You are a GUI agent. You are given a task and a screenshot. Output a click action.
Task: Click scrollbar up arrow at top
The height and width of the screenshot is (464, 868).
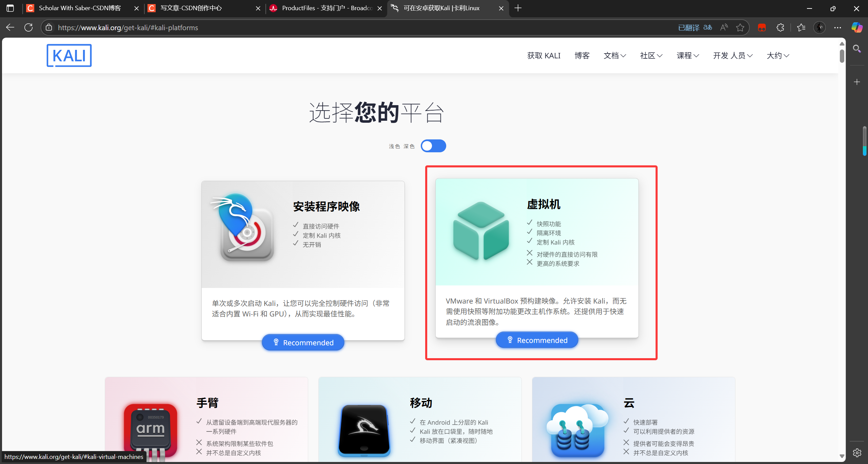(x=842, y=43)
